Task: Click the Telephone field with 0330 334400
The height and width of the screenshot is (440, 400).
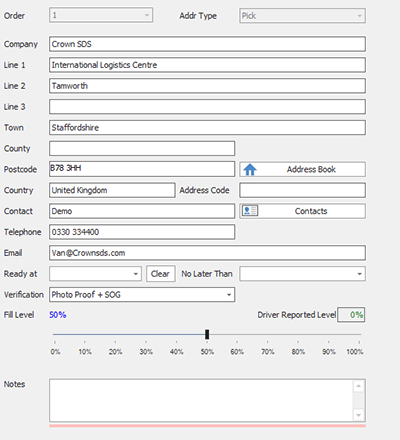Action: 142,232
